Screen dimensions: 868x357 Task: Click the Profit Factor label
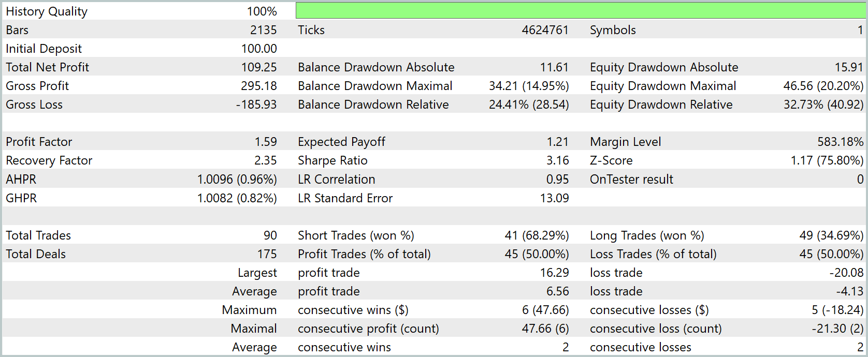pos(39,142)
